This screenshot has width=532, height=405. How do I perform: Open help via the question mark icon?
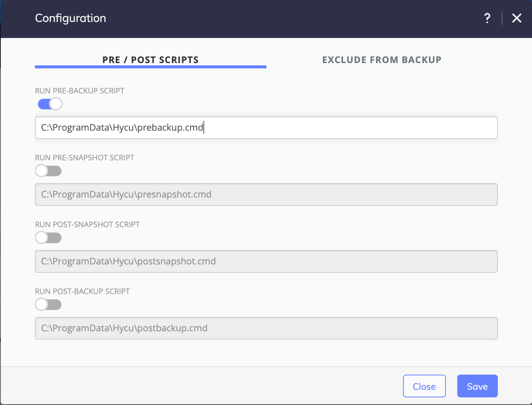(487, 18)
